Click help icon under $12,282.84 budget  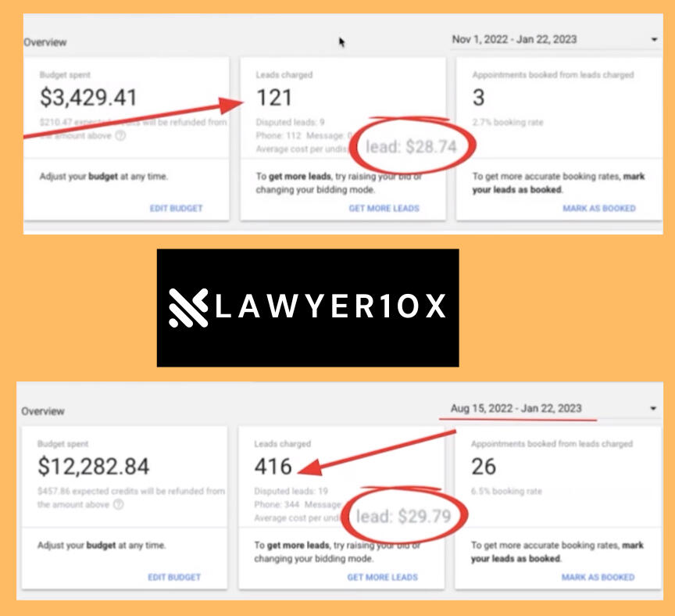118,504
